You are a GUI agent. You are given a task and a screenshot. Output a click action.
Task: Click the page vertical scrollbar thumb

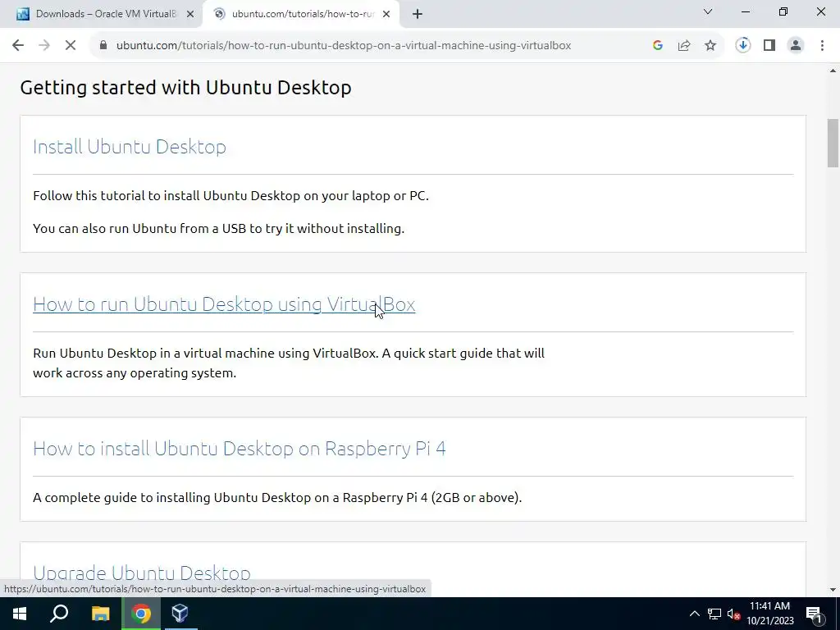click(x=833, y=143)
